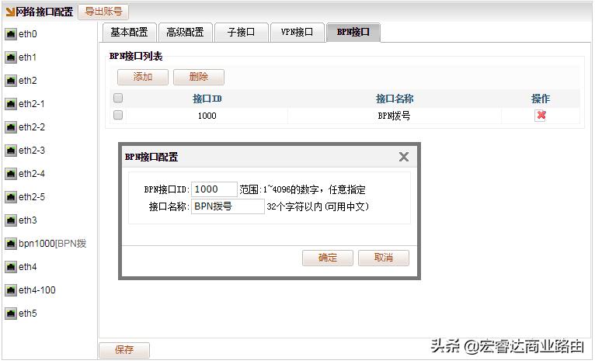Viewport: 595px width, 364px height.
Task: Click the eth2-4 interface icon
Action: click(11, 174)
